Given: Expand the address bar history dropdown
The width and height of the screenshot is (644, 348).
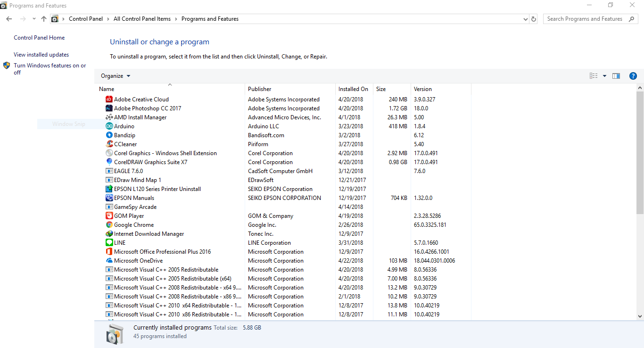Looking at the screenshot, I should point(526,19).
